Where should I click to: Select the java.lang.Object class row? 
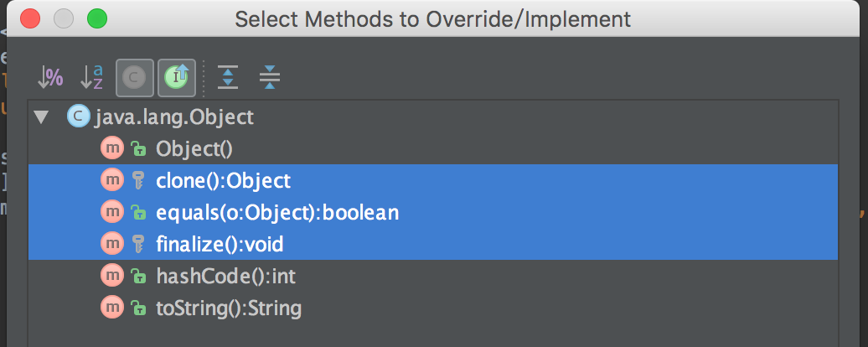[174, 117]
